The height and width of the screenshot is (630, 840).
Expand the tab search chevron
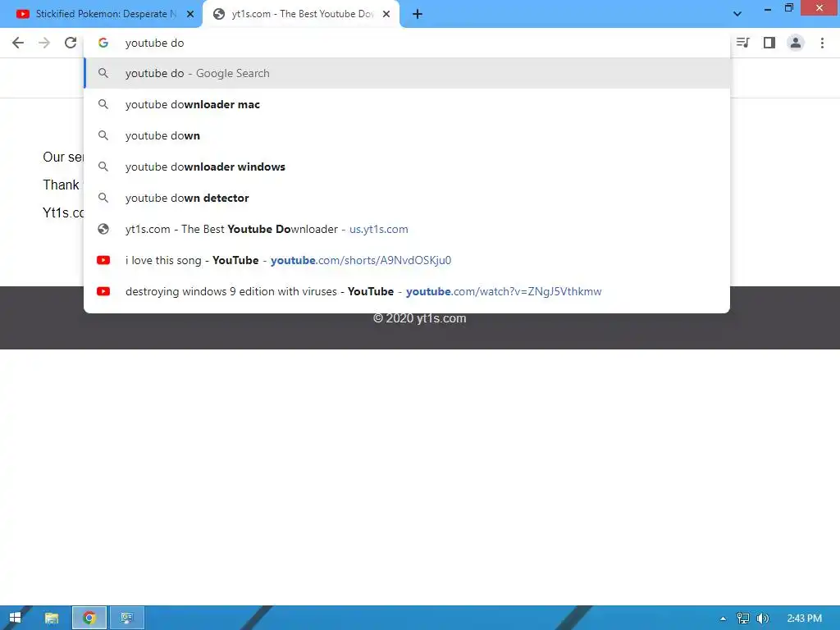coord(737,14)
